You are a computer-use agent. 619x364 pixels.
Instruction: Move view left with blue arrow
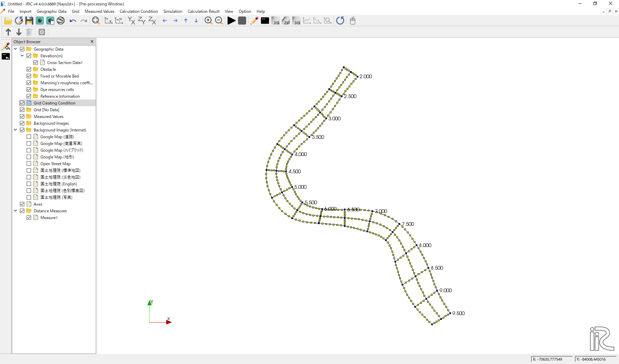click(x=165, y=21)
